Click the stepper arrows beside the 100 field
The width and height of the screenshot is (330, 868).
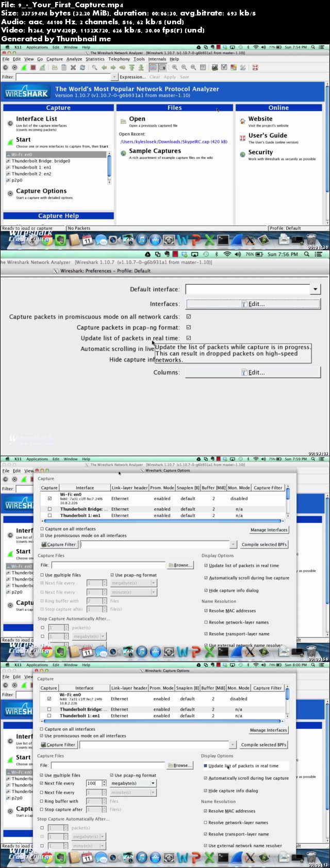pyautogui.click(x=105, y=783)
